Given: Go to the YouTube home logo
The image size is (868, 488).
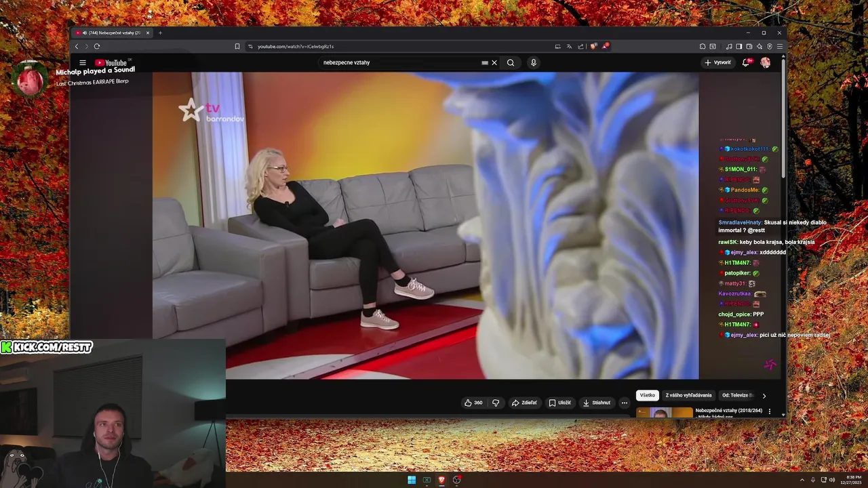Looking at the screenshot, I should click(x=112, y=62).
